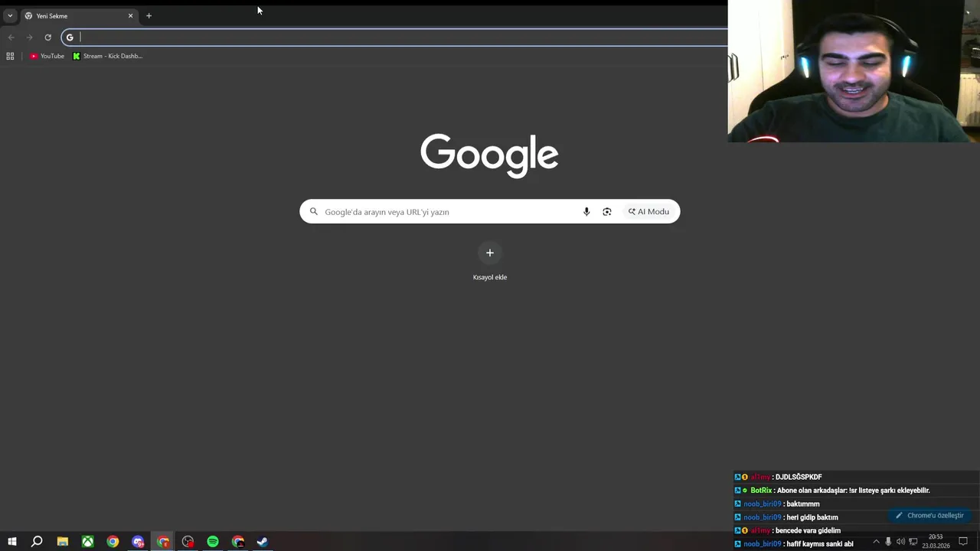The height and width of the screenshot is (551, 980).
Task: Click chat message 'bencede vara gidelim'
Action: 808,530
